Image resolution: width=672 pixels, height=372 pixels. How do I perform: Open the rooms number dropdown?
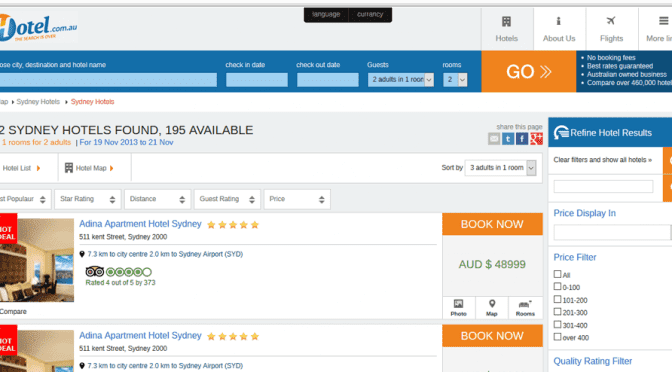point(455,79)
